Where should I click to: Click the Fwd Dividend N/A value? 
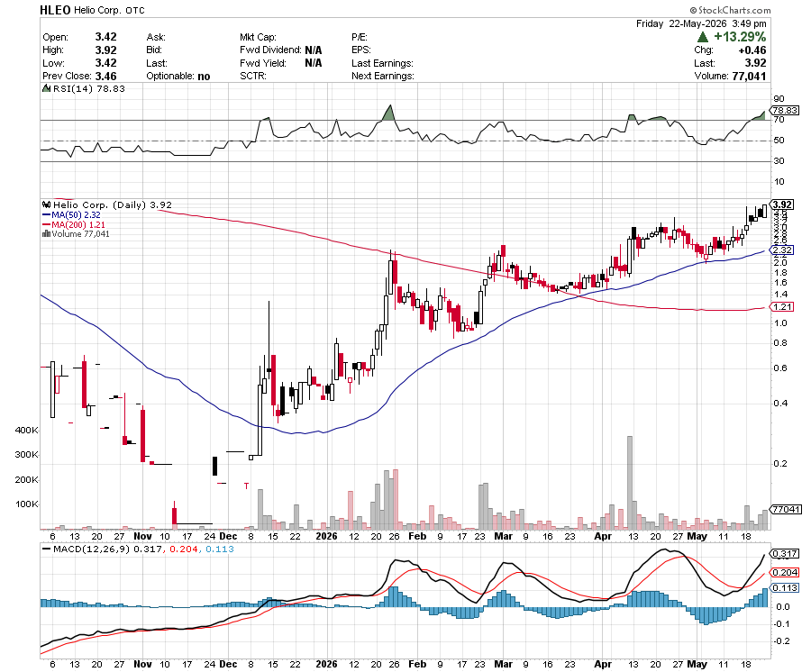pos(313,50)
